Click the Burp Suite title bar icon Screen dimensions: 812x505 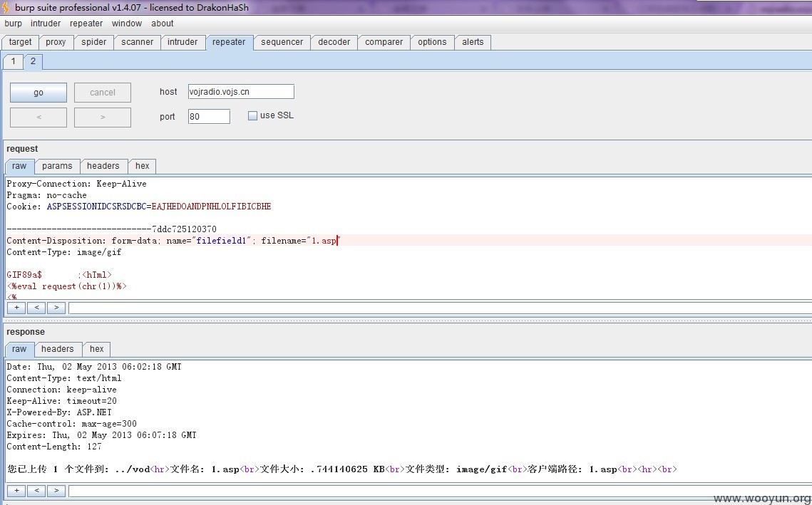coord(6,7)
